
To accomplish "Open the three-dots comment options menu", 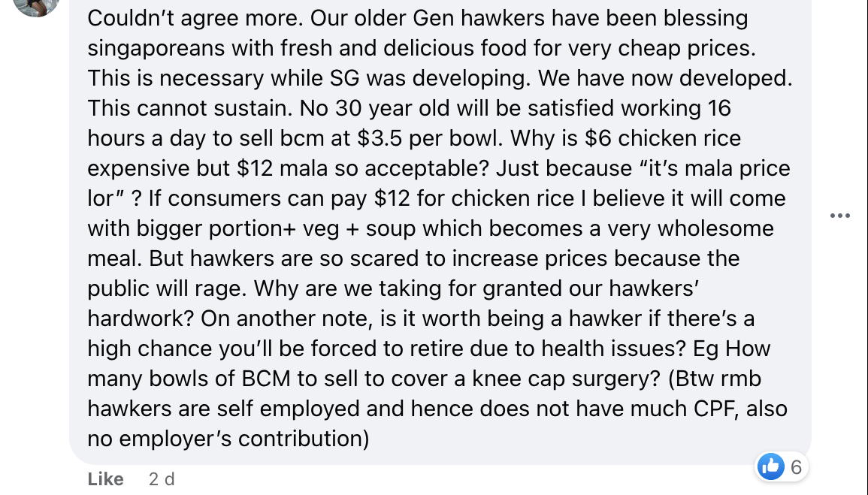I will pos(839,216).
